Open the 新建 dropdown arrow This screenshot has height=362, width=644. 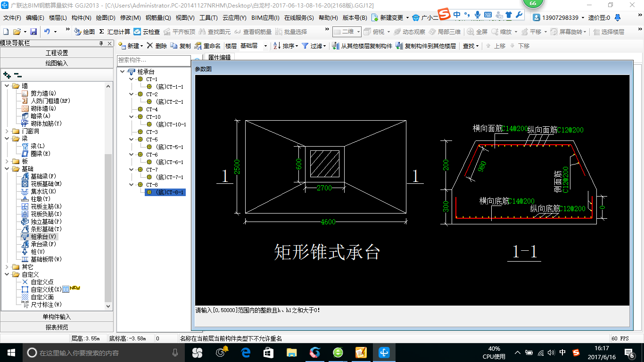(142, 46)
